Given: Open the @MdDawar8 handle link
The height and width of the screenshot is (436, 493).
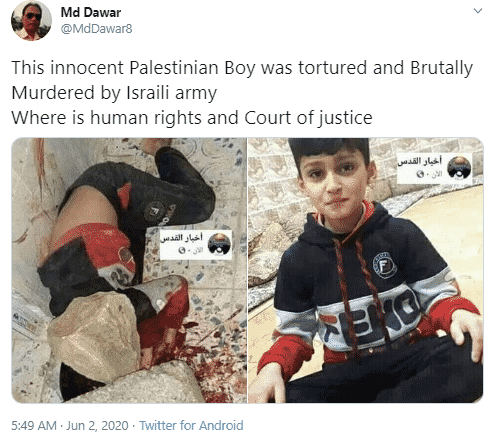Looking at the screenshot, I should [96, 29].
